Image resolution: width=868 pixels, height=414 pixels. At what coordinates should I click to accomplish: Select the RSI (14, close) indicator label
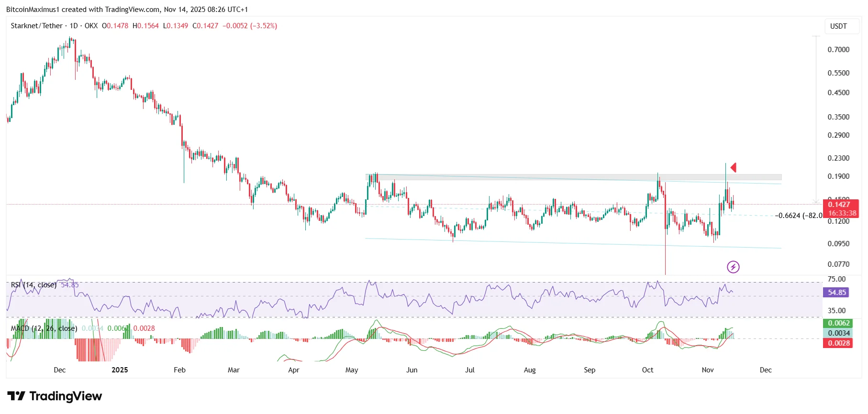[33, 285]
